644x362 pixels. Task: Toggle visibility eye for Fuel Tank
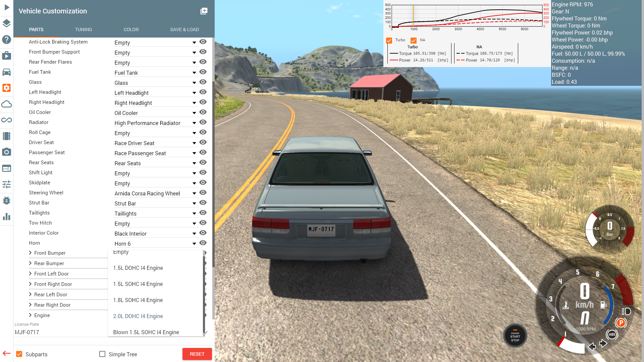tap(203, 72)
